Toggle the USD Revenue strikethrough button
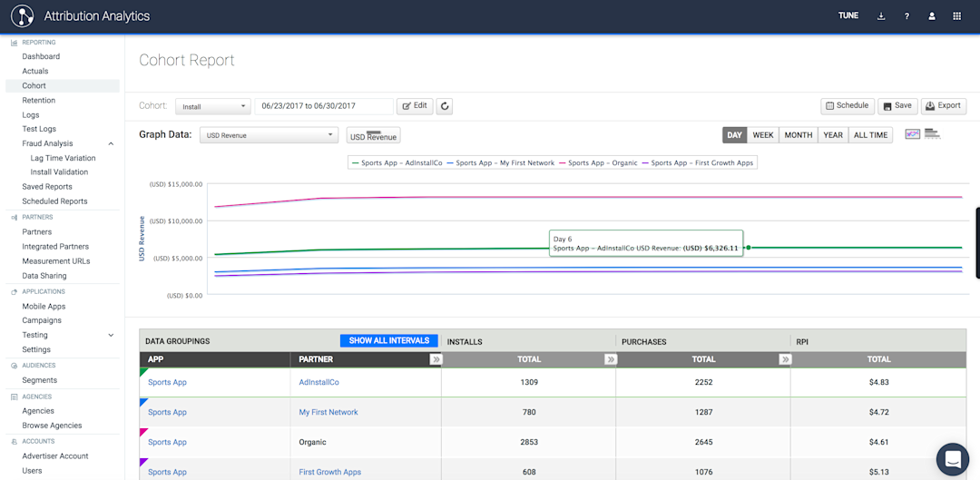The height and width of the screenshot is (480, 980). 374,135
